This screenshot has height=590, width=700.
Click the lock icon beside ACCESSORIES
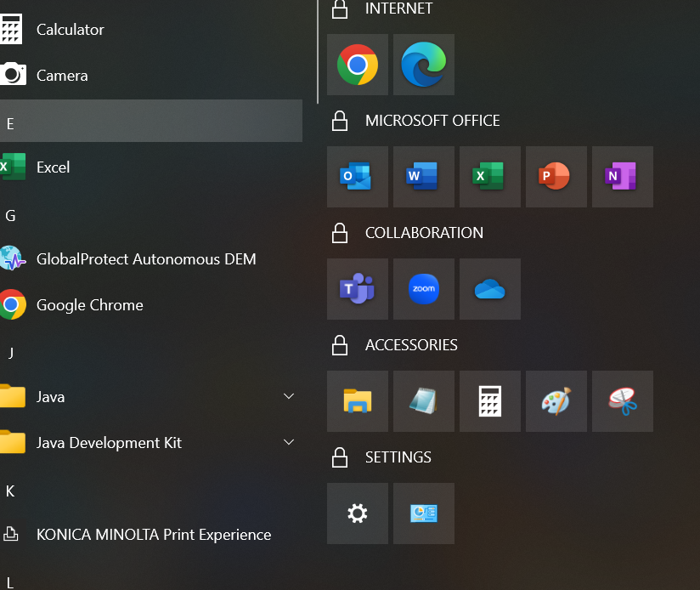(340, 345)
